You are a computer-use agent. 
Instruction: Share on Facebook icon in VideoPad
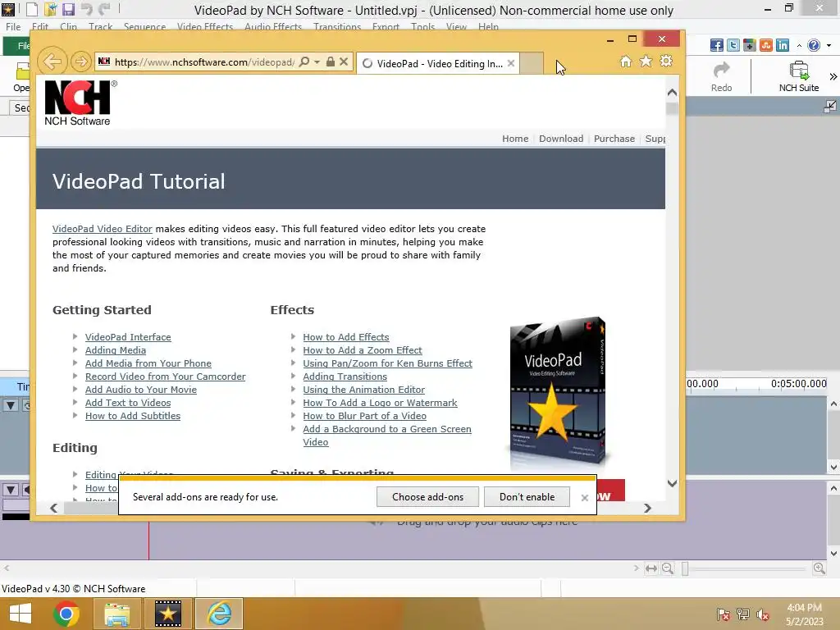717,45
